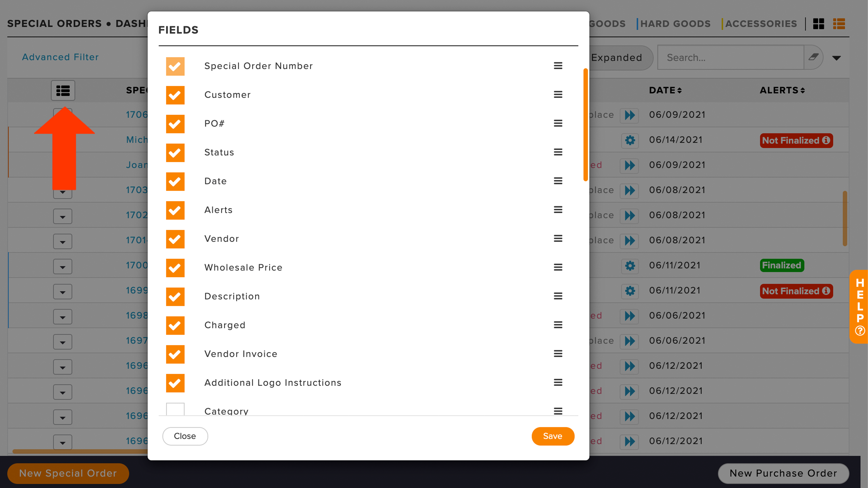Expand row 1698 dropdown arrow
The width and height of the screenshot is (868, 488).
[x=63, y=317]
